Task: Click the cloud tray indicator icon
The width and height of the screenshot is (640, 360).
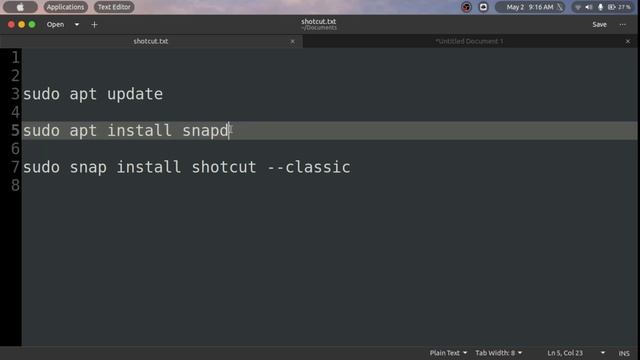Action: pos(483,7)
